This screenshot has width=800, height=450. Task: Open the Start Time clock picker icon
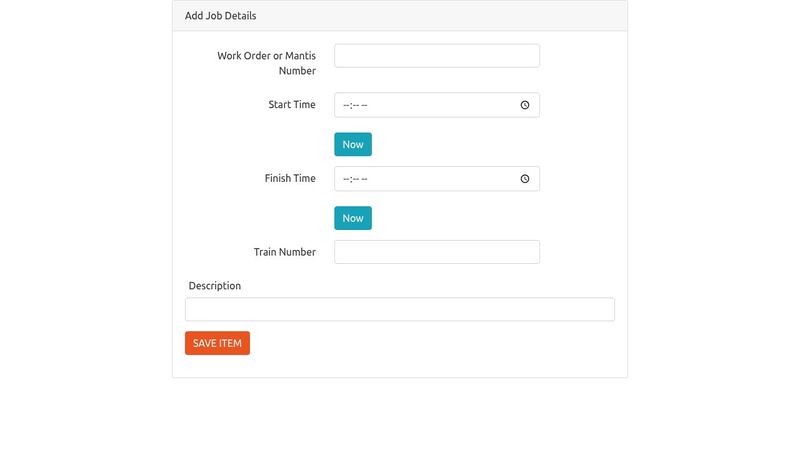(x=525, y=105)
